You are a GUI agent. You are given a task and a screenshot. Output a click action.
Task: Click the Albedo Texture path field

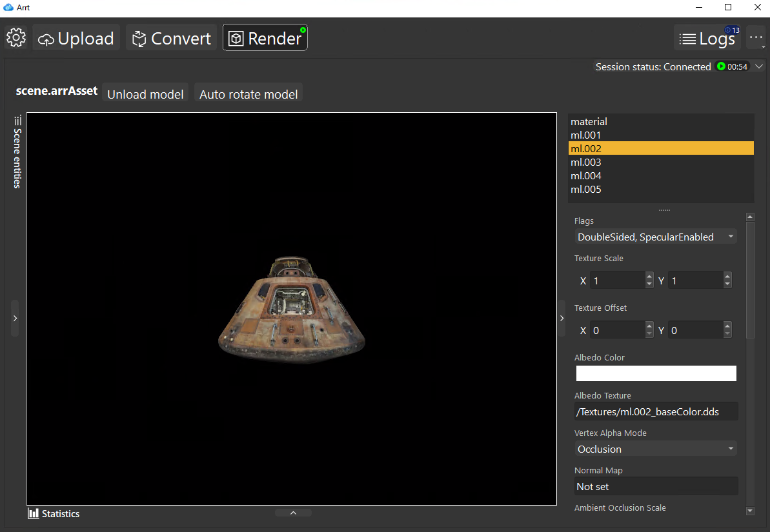pos(656,411)
